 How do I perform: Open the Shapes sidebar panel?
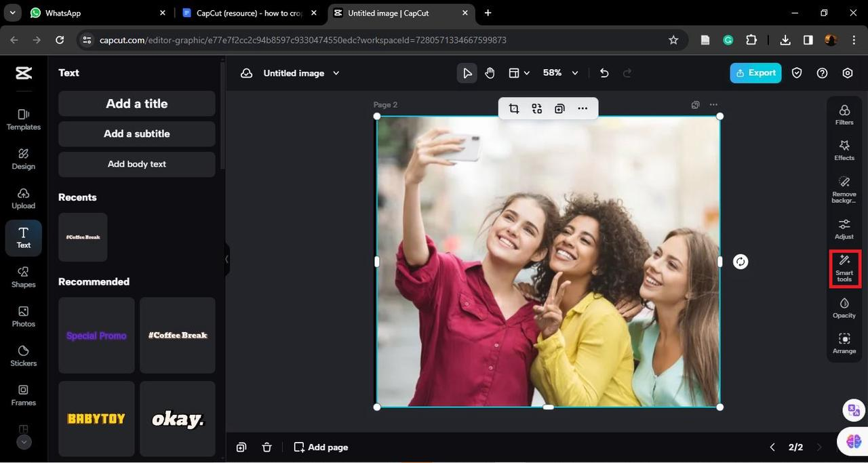click(x=24, y=277)
